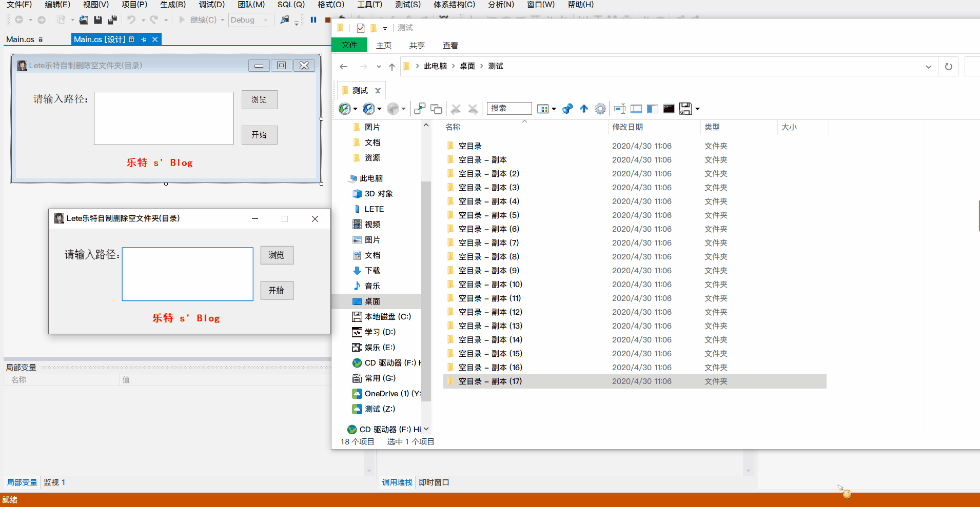The width and height of the screenshot is (980, 507).
Task: Click the properties checkmark icon in title bar
Action: pyautogui.click(x=361, y=28)
